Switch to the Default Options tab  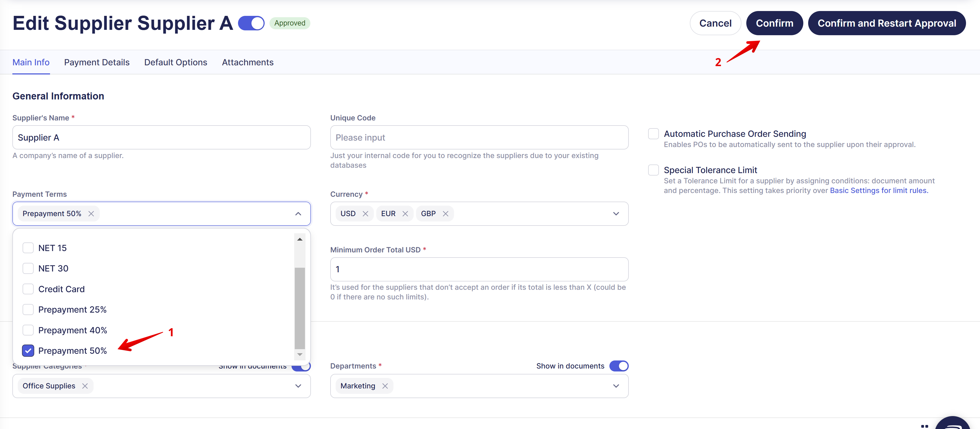(x=176, y=62)
